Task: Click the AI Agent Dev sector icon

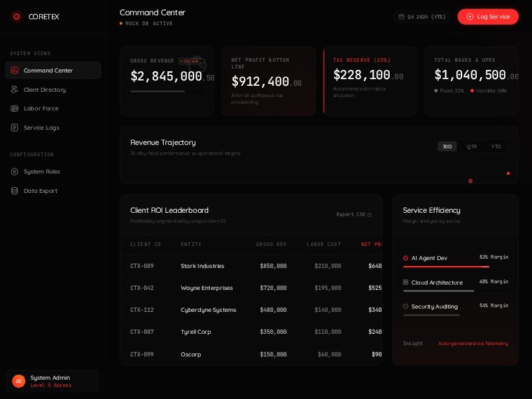Action: [406, 258]
